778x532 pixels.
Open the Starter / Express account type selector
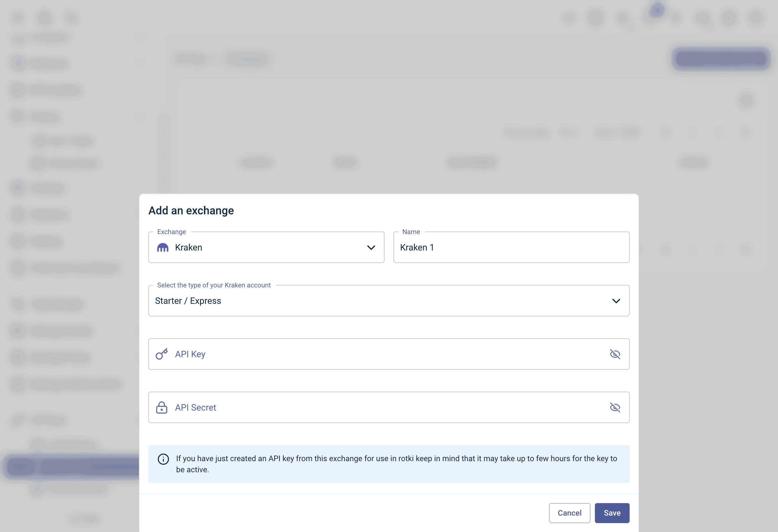coord(389,301)
